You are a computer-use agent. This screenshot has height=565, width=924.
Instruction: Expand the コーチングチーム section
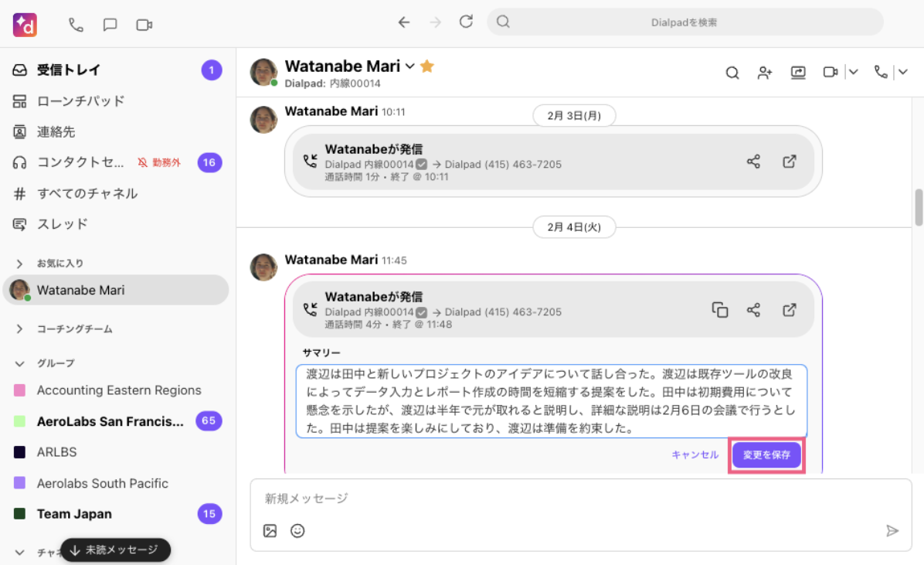pyautogui.click(x=19, y=329)
